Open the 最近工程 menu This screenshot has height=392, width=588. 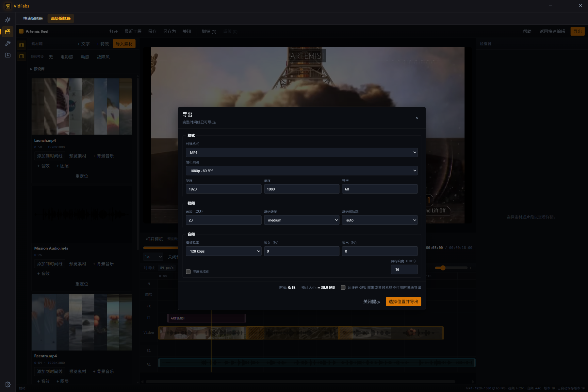[133, 31]
